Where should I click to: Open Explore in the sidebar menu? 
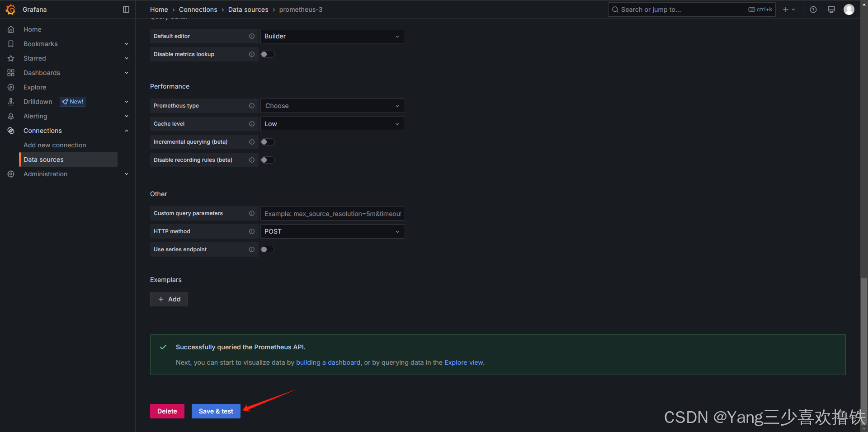pyautogui.click(x=35, y=87)
